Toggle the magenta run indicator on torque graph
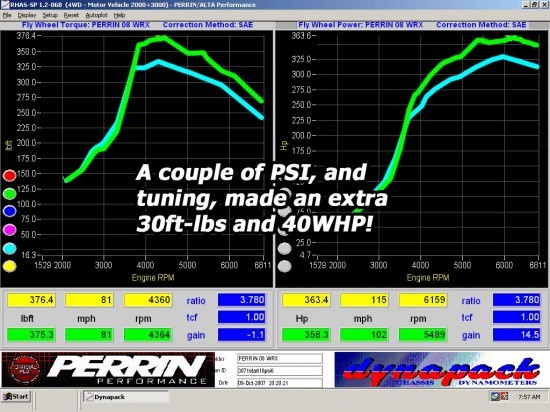The image size is (550, 412). point(9,230)
